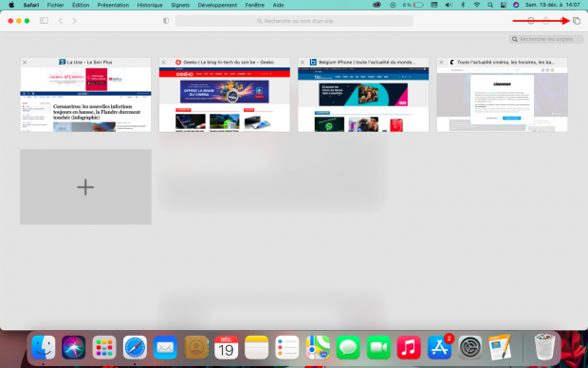The width and height of the screenshot is (588, 368).
Task: Open the Signets menu
Action: click(180, 5)
